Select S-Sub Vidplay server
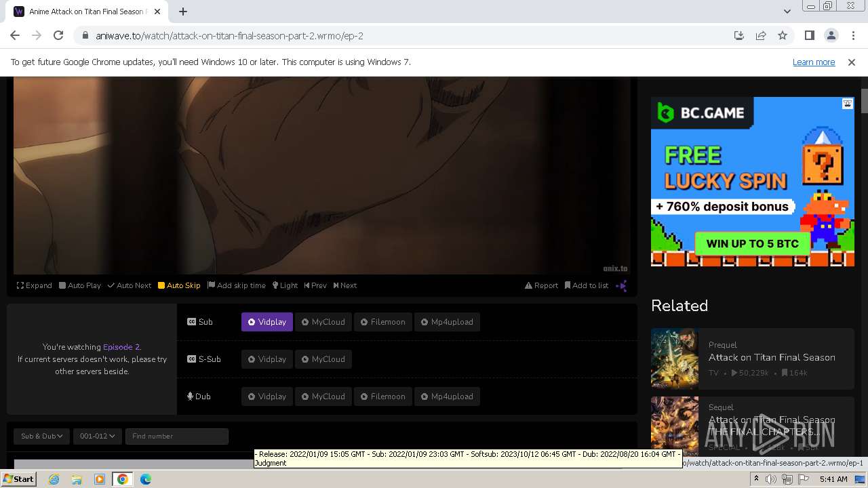This screenshot has height=488, width=868. pos(267,359)
